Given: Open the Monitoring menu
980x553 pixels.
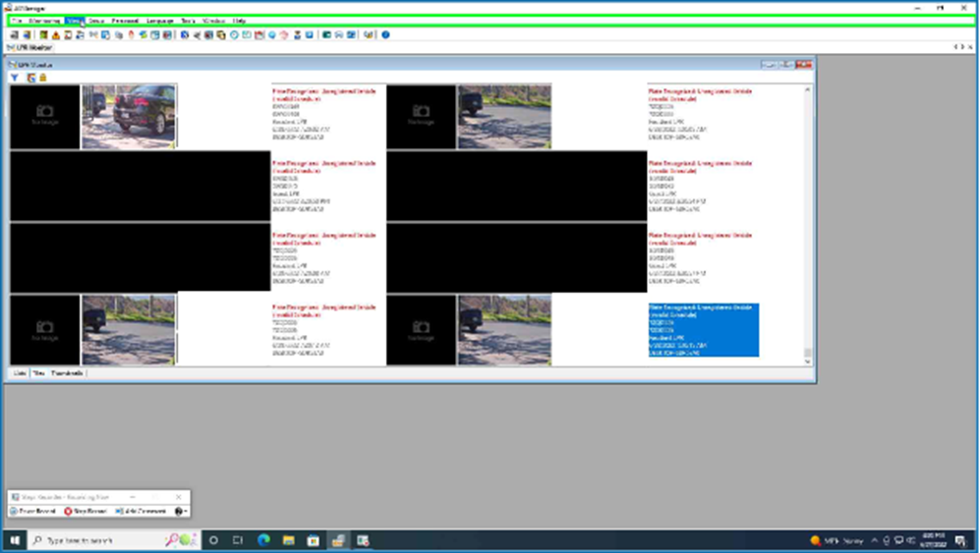Looking at the screenshot, I should click(44, 20).
